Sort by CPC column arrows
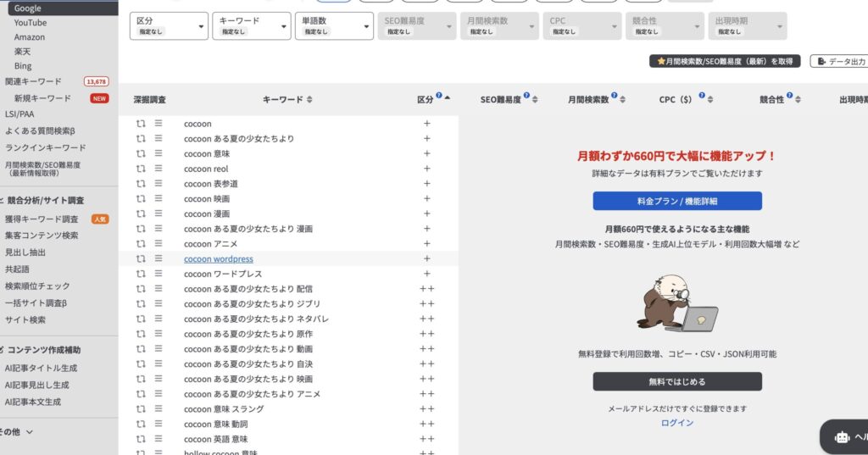Viewport: 868px width, 455px height. [710, 100]
